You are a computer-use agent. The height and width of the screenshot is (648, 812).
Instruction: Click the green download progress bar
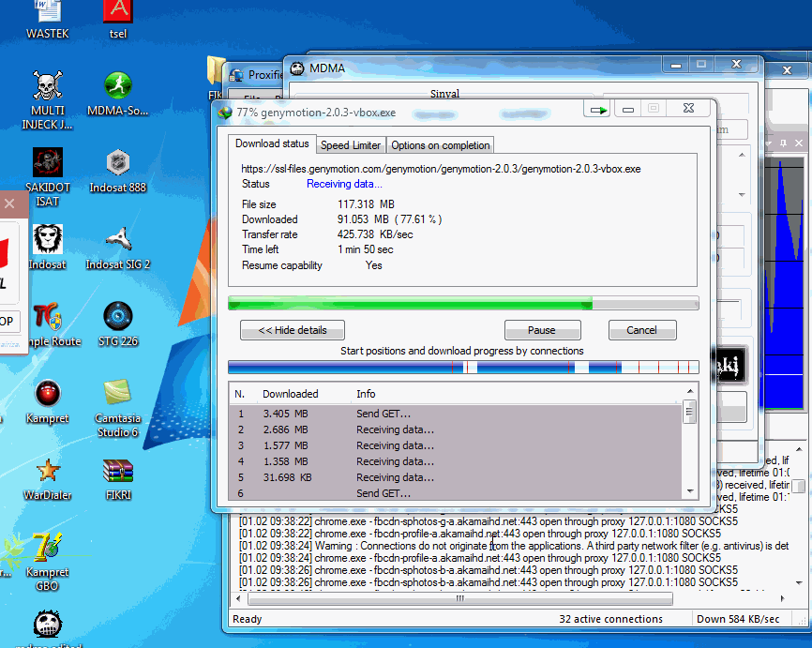tap(463, 303)
